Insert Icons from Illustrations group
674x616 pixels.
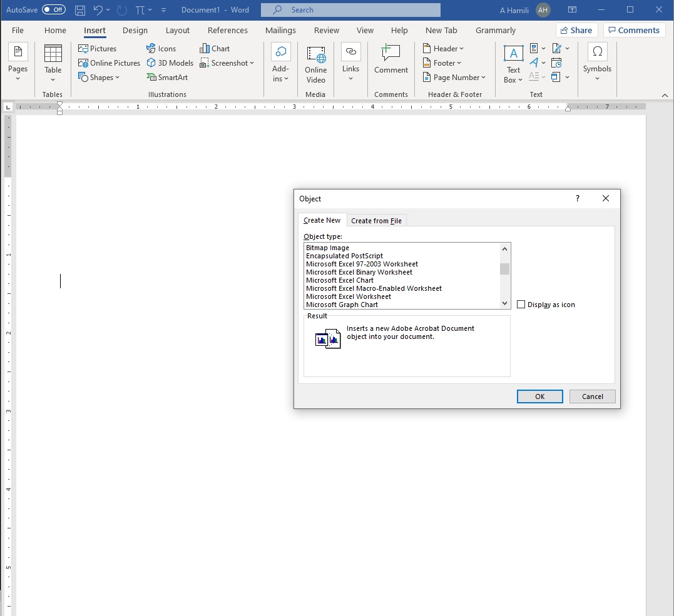pos(161,49)
